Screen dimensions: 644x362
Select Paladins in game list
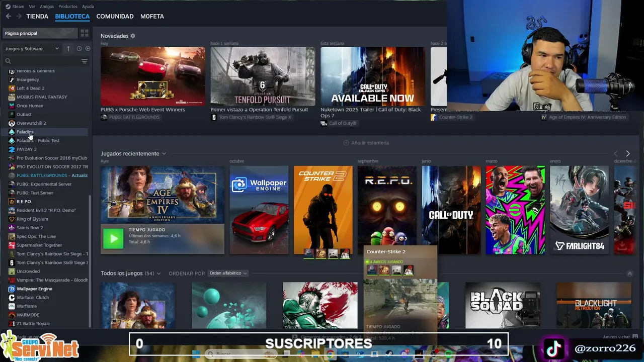[x=25, y=132]
